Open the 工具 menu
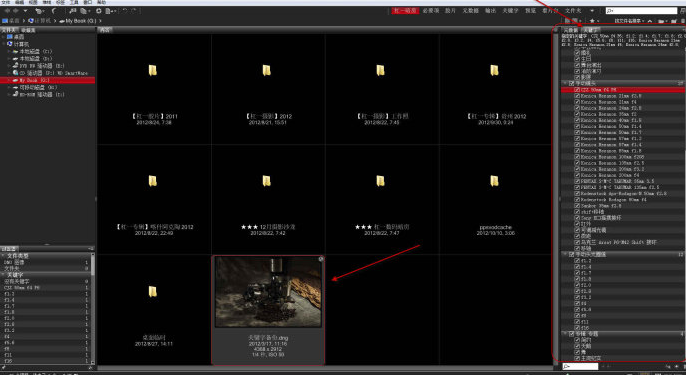 pyautogui.click(x=74, y=2)
